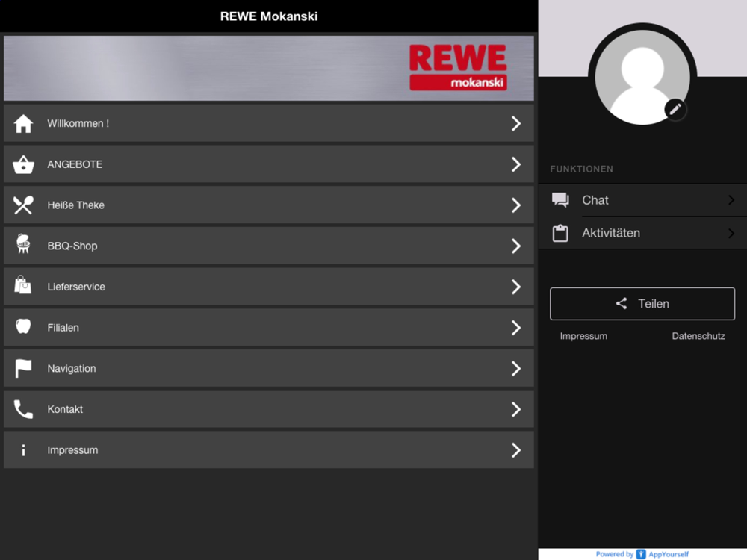
Task: Open the Impressum link under Teilen
Action: (583, 336)
